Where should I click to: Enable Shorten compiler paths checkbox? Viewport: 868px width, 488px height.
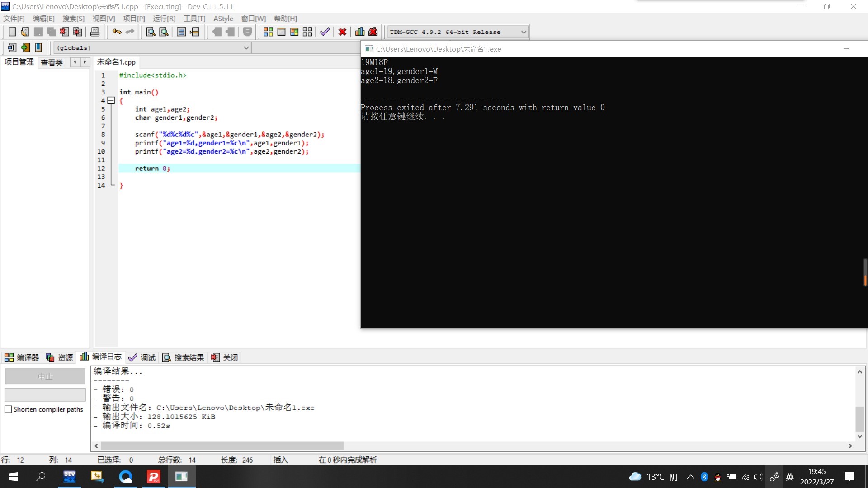point(8,409)
